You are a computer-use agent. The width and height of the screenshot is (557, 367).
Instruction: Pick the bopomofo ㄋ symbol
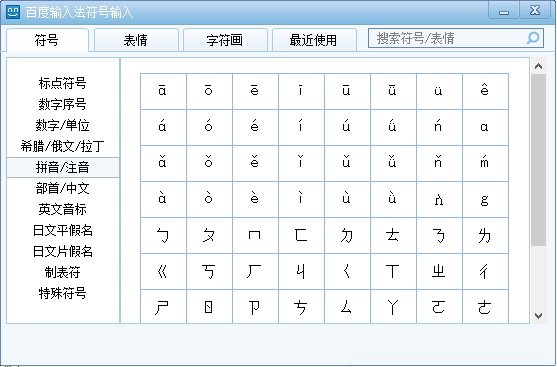[x=439, y=236]
